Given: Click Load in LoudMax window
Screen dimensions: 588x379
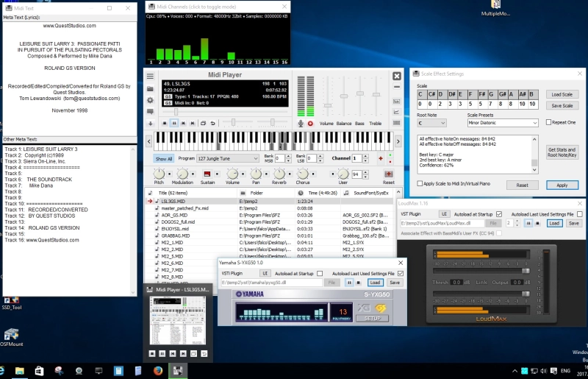Looking at the screenshot, I should (x=554, y=223).
